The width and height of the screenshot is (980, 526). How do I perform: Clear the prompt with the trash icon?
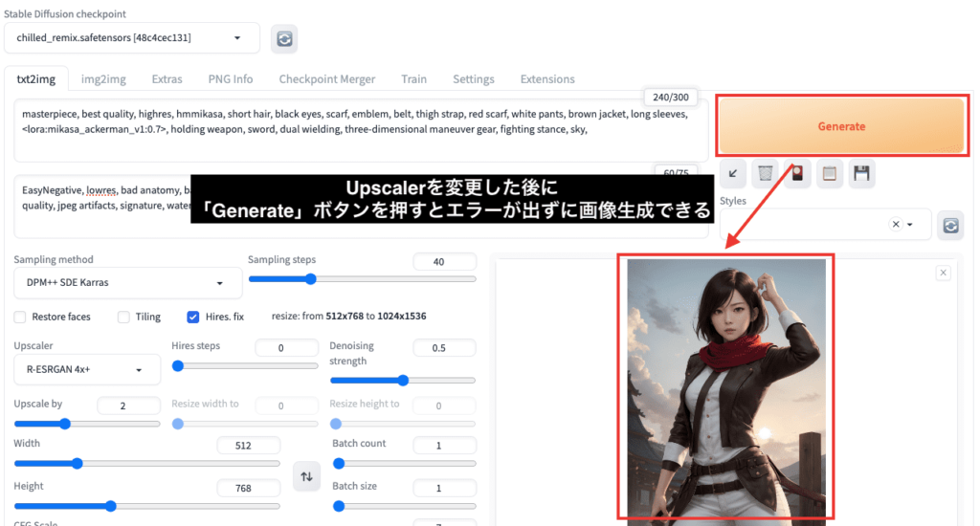pyautogui.click(x=765, y=174)
